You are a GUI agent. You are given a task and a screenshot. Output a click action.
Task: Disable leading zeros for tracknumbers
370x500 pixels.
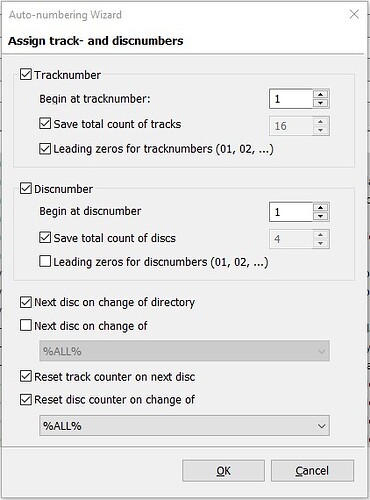pos(45,149)
